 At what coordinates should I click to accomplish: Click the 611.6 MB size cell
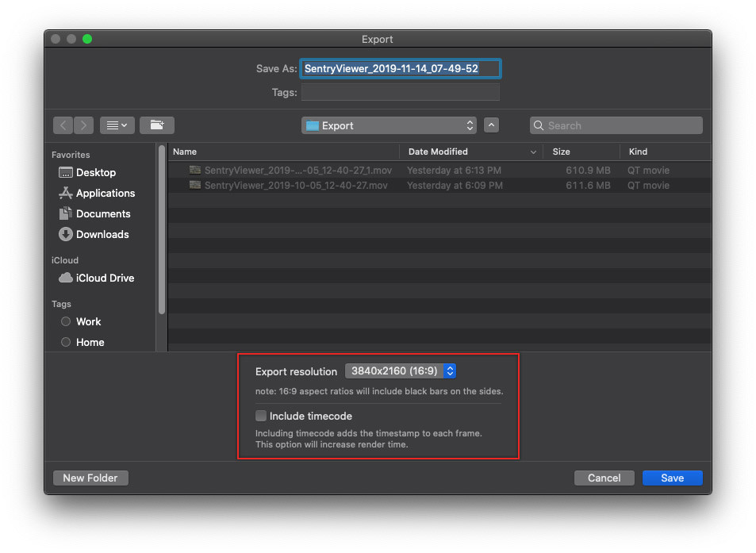(x=588, y=186)
